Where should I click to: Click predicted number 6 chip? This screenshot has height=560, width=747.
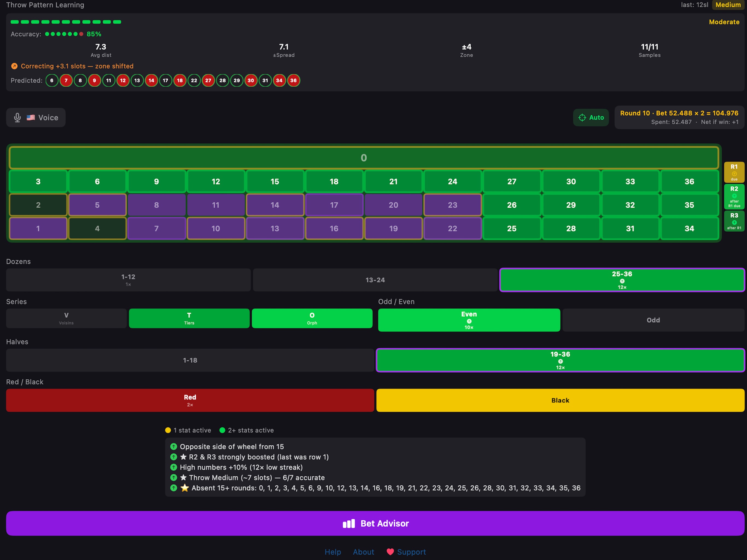click(x=52, y=80)
